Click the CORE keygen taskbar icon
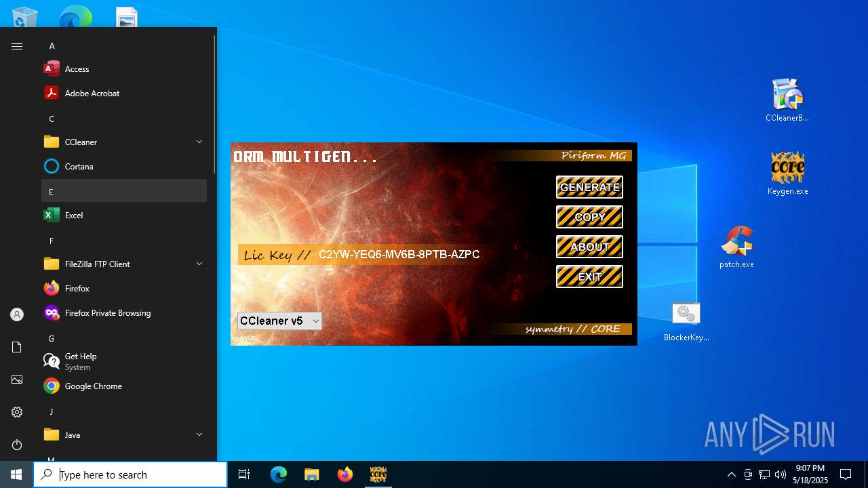The image size is (868, 488). click(x=378, y=474)
